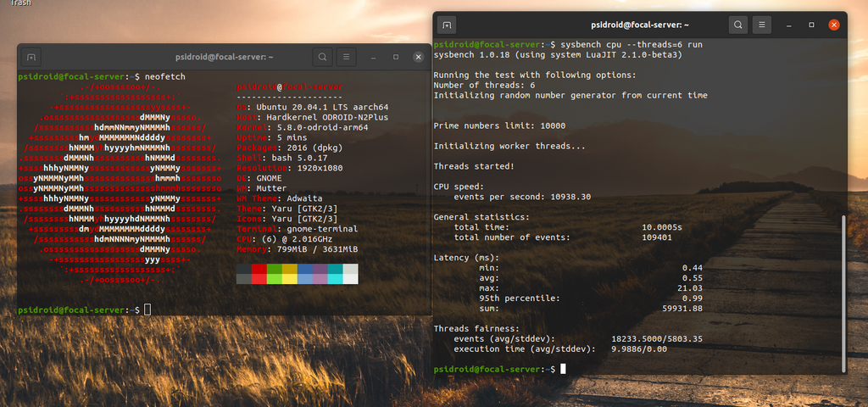868x407 pixels.
Task: Open the hamburger menu in the neofetch terminal
Action: 346,58
